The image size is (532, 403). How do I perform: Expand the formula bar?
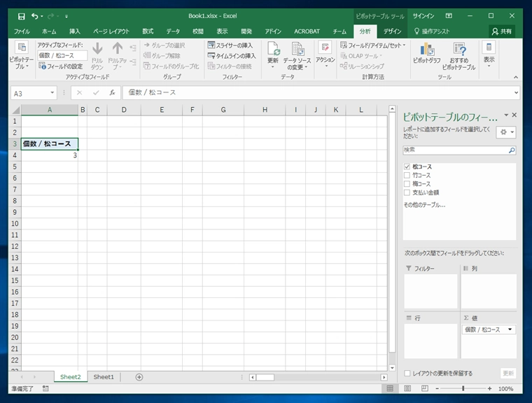coord(516,92)
